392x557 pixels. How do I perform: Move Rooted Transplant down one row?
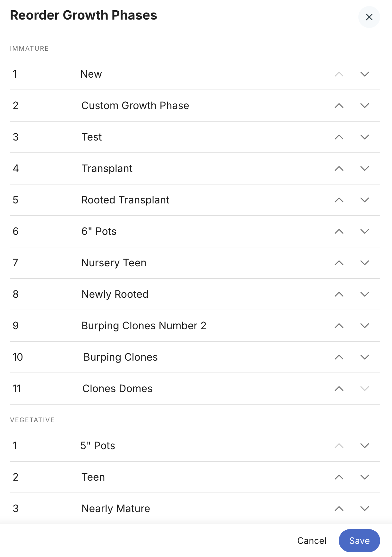point(365,200)
